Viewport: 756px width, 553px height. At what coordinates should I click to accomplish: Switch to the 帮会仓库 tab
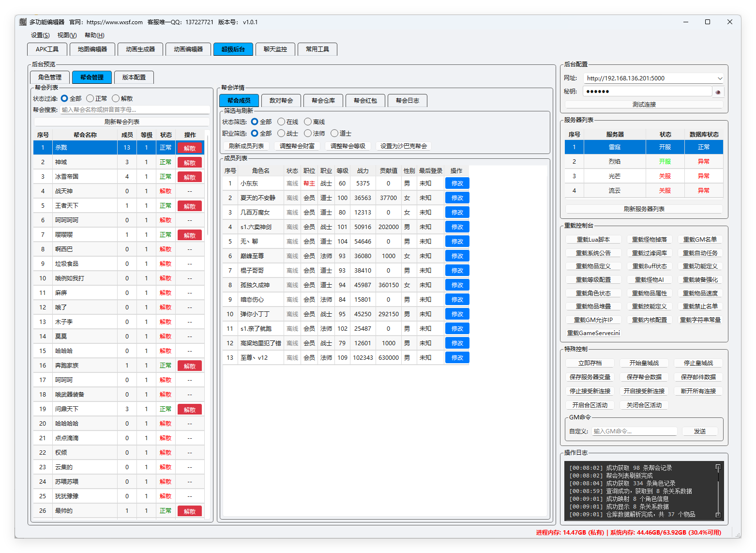[x=323, y=101]
